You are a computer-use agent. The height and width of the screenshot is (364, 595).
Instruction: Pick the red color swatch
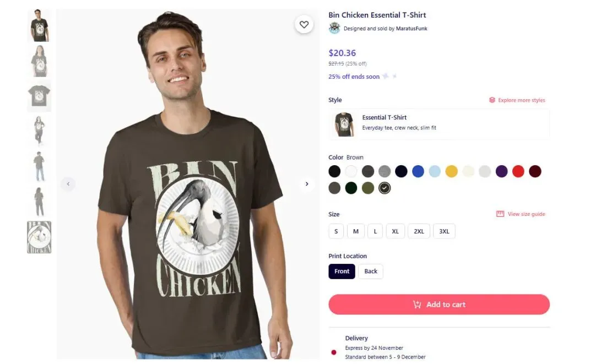(518, 171)
